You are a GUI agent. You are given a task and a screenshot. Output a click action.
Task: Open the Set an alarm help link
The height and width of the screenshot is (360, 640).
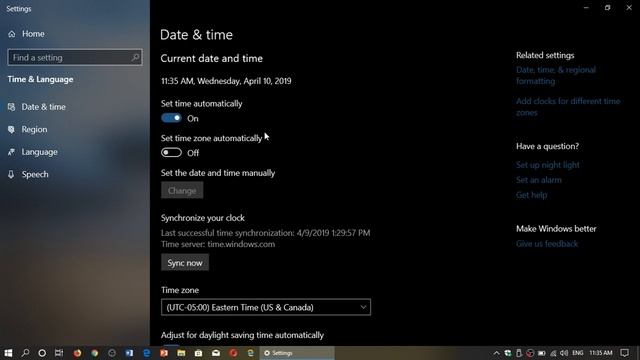pos(538,180)
